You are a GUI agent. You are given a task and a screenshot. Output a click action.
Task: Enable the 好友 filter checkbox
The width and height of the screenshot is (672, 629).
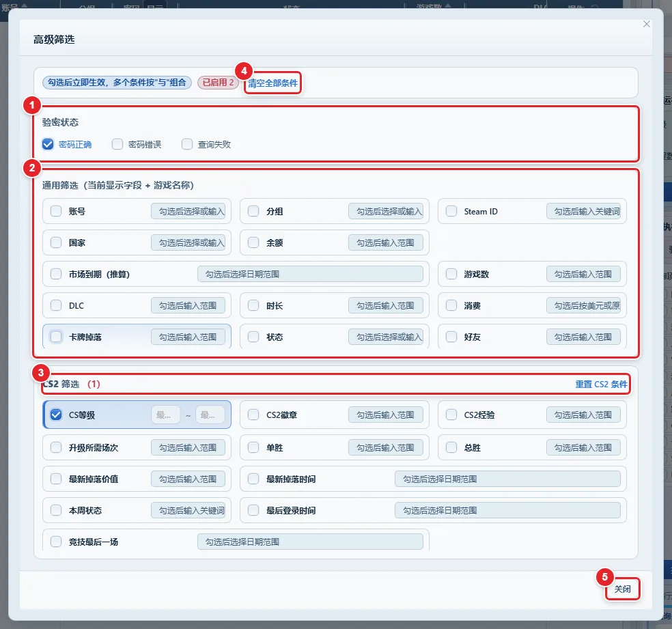(451, 337)
